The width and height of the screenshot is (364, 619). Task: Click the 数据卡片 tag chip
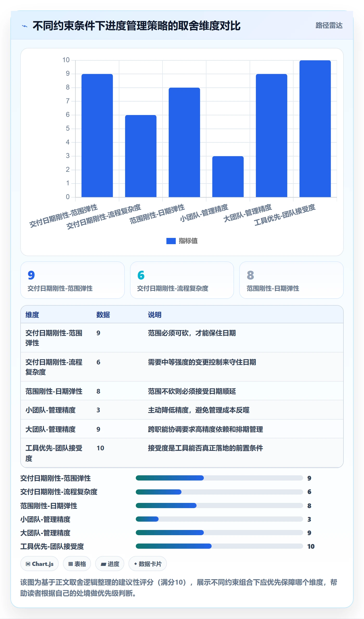148,564
